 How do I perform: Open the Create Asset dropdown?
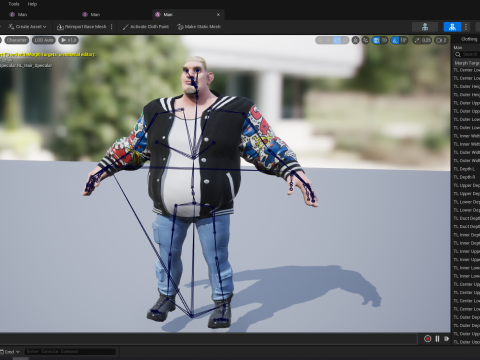(x=27, y=27)
